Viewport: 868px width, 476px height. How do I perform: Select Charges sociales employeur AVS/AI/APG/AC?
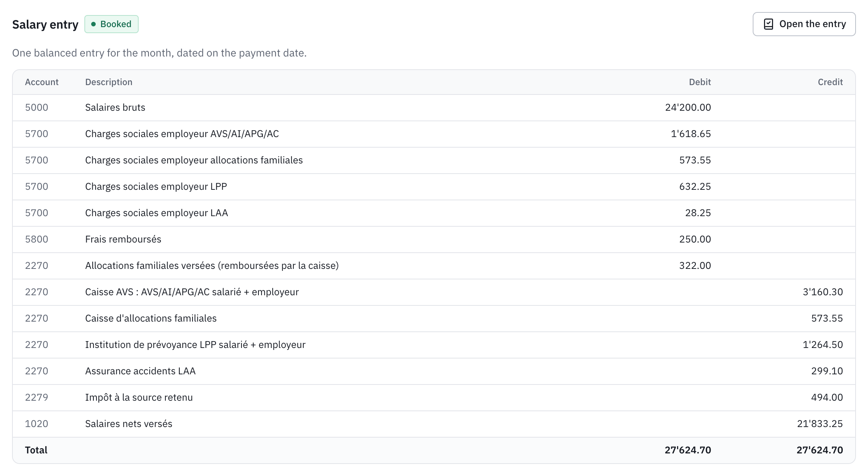coord(182,134)
